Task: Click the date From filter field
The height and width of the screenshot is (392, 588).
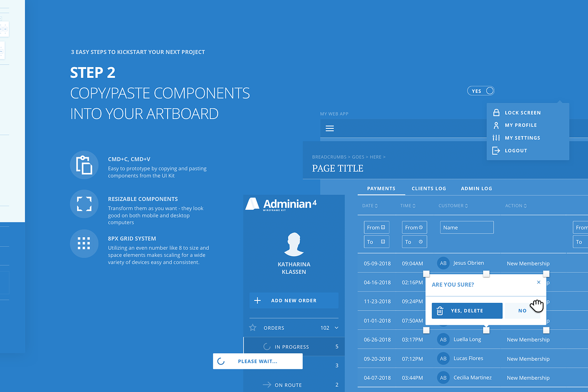Action: coord(376,227)
